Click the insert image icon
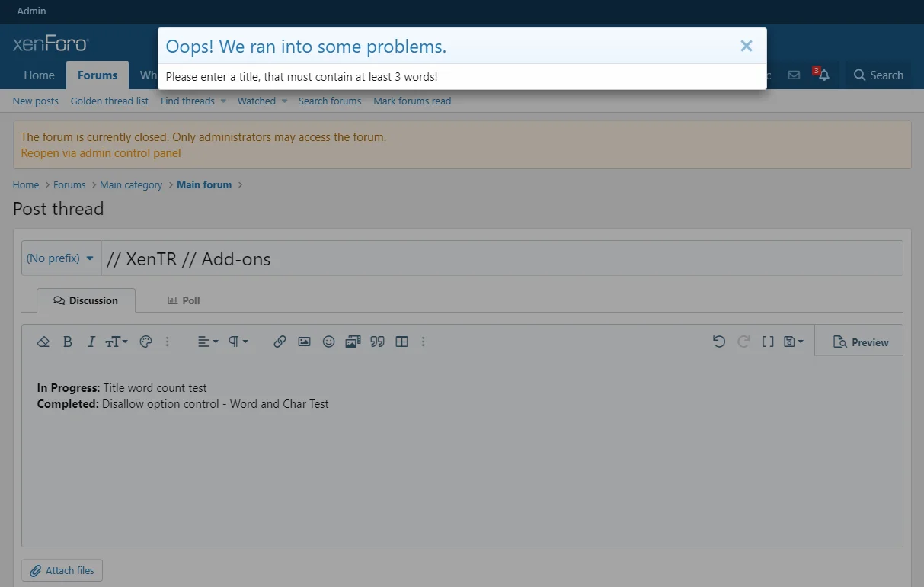This screenshot has height=587, width=924. coord(304,342)
